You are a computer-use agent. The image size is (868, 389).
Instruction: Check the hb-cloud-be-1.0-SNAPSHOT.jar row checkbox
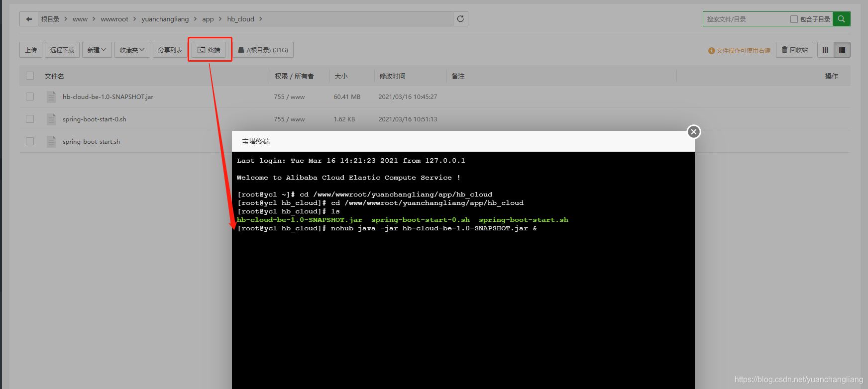[x=30, y=97]
